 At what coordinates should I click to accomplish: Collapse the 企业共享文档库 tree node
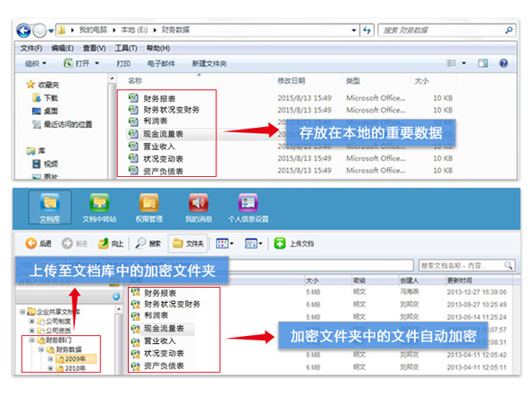(x=22, y=312)
